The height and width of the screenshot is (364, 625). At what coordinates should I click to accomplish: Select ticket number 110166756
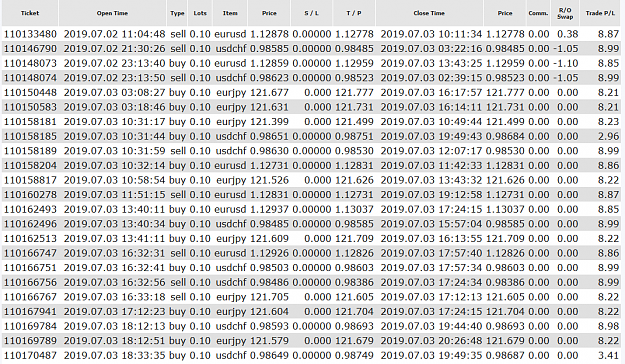click(30, 282)
